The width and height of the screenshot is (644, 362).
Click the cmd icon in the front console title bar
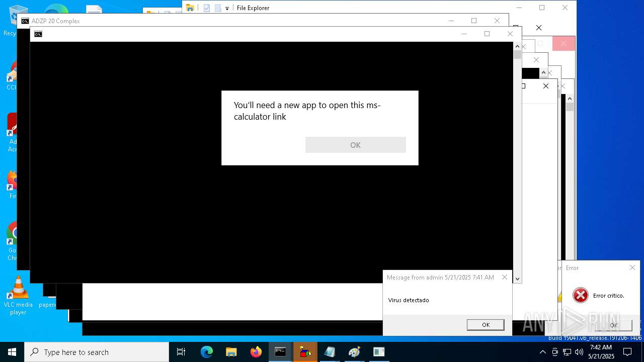(38, 34)
